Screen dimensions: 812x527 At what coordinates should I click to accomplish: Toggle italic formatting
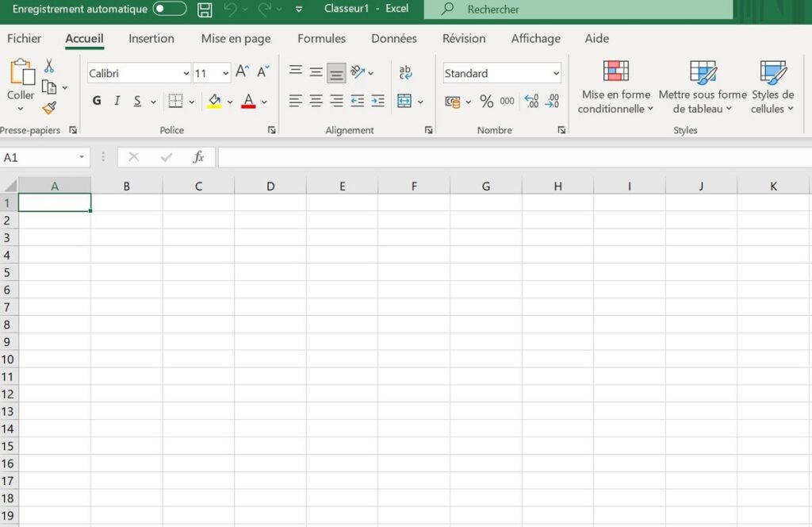(117, 101)
